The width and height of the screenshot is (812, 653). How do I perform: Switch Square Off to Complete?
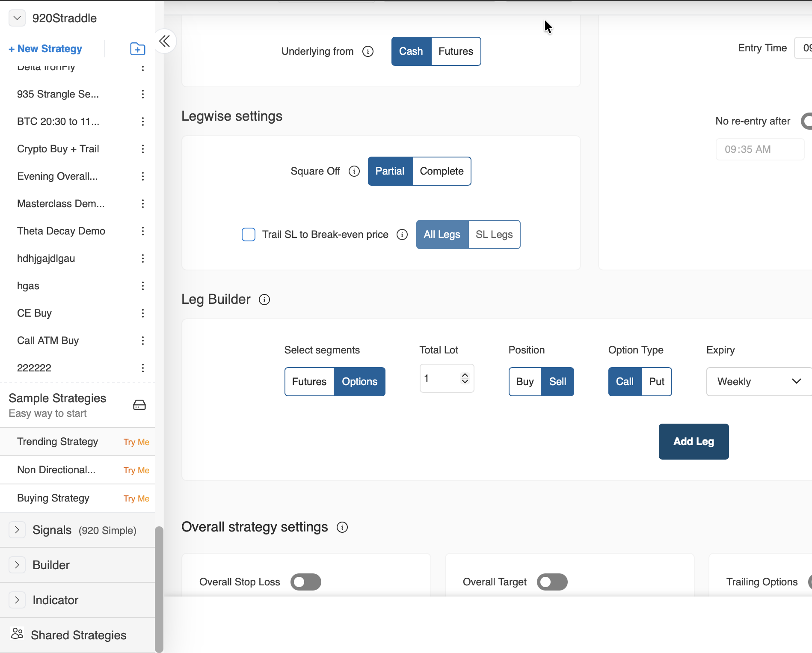click(x=442, y=171)
